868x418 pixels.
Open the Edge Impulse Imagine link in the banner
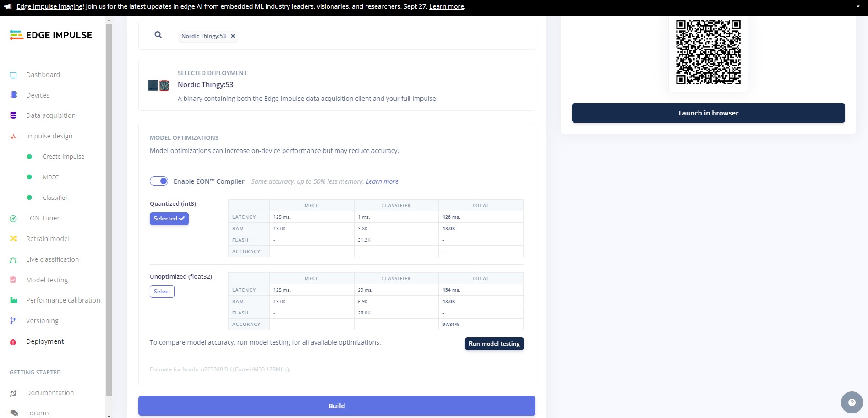pos(50,6)
